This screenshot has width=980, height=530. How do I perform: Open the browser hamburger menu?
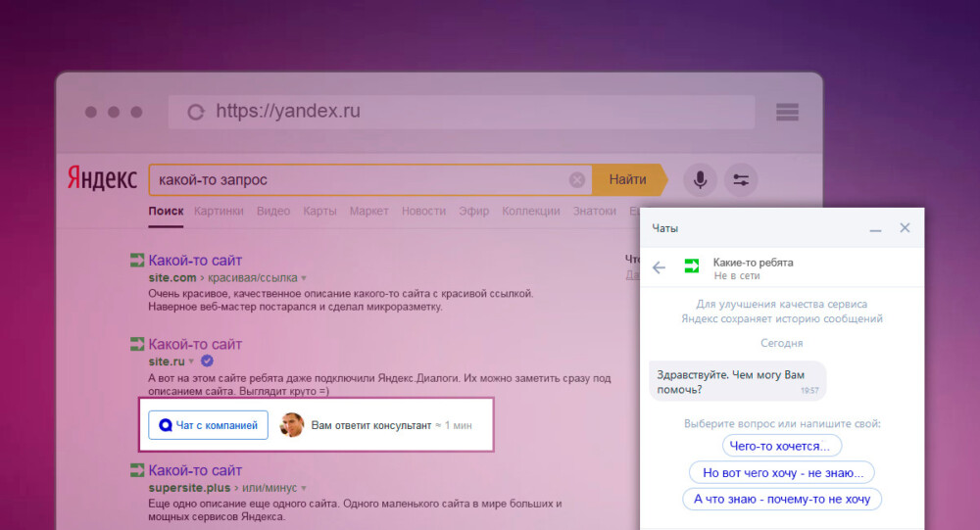point(788,112)
